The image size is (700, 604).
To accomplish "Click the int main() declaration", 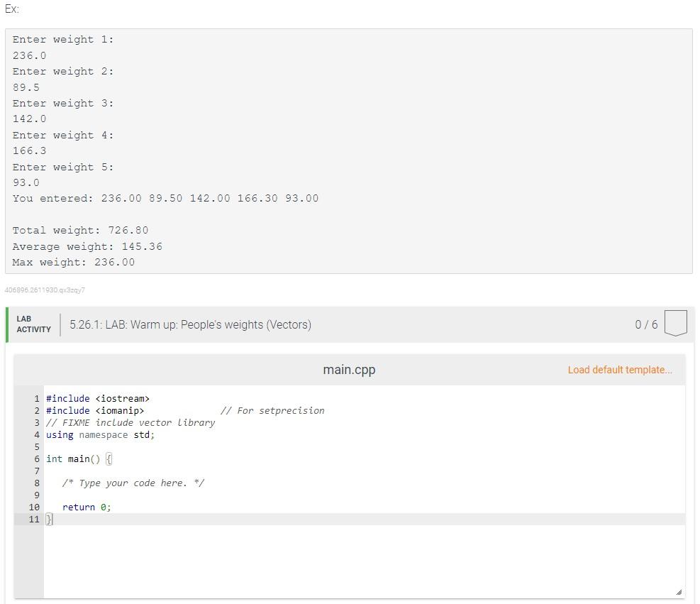I will (74, 459).
